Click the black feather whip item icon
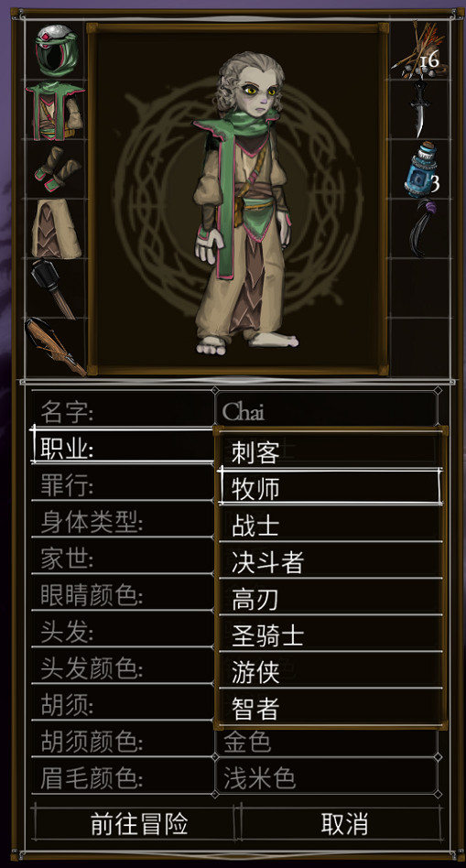Screen dimensions: 466x868 pos(420,228)
